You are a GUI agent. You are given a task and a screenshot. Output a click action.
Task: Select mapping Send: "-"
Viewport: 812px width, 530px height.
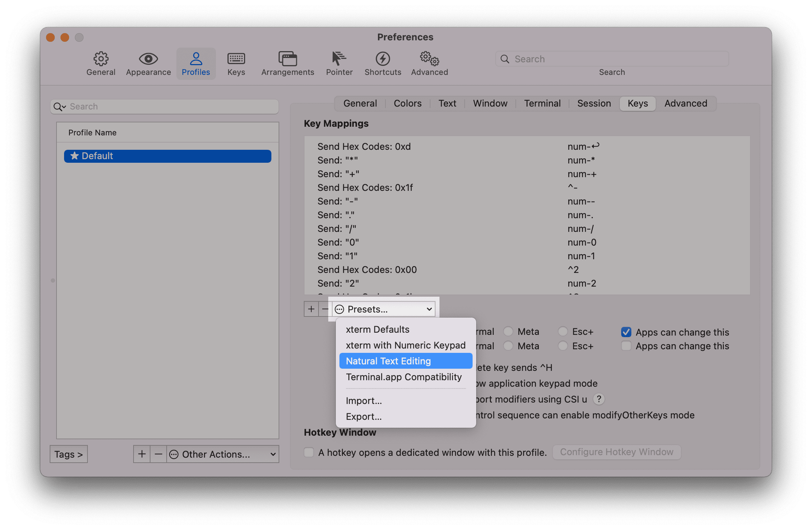point(527,201)
